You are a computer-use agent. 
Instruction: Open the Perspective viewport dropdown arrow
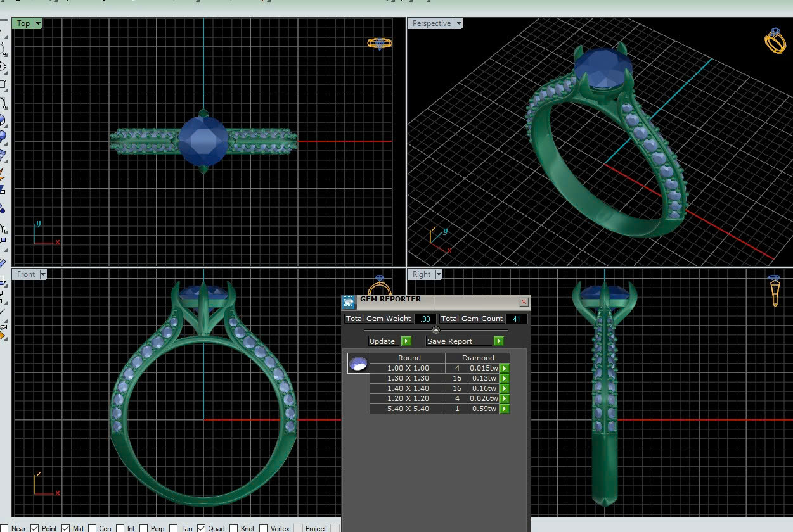click(459, 23)
